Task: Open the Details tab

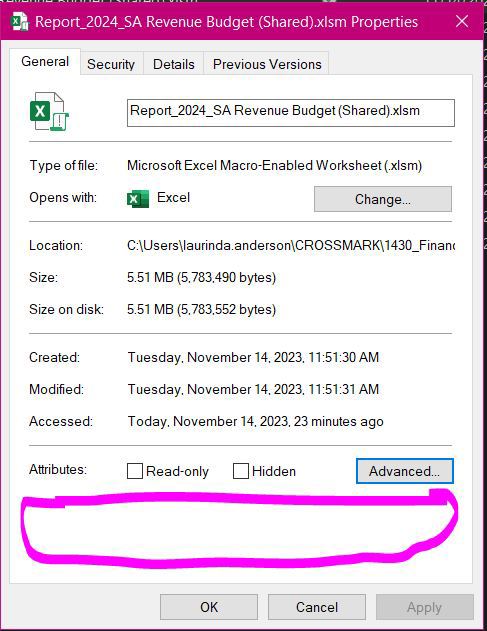Action: point(173,64)
